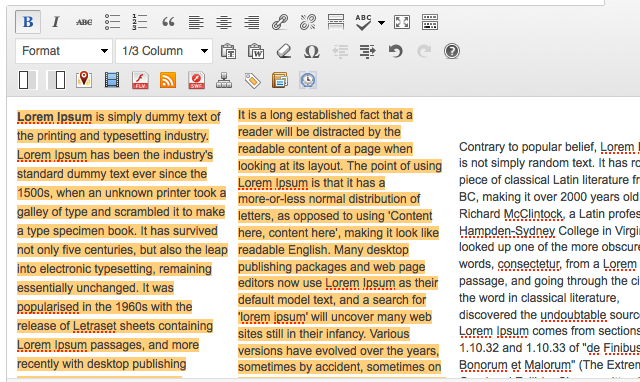Insert custom character Omega icon
640x382 pixels.
click(312, 51)
